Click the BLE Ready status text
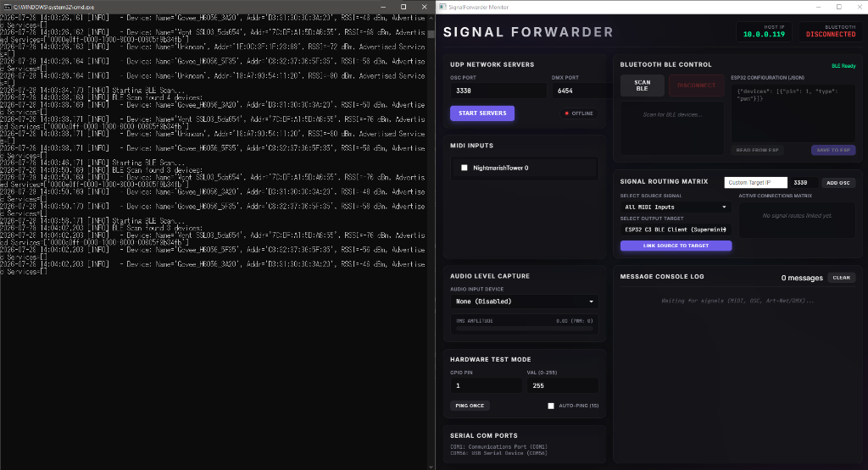868x470 pixels. click(x=843, y=66)
